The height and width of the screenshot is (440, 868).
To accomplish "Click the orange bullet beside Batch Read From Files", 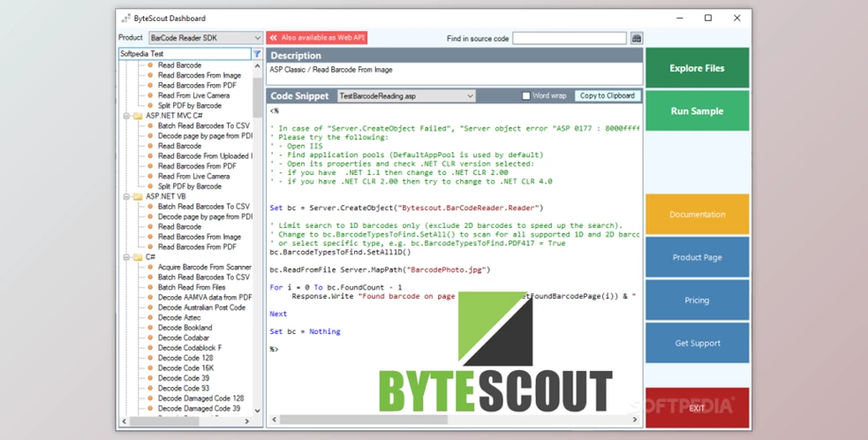I will 150,287.
